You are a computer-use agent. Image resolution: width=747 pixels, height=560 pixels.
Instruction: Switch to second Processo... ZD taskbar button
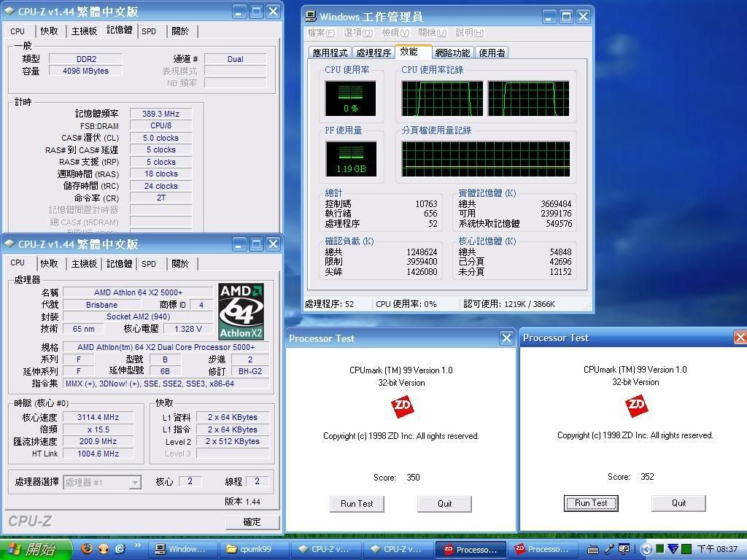[x=542, y=549]
